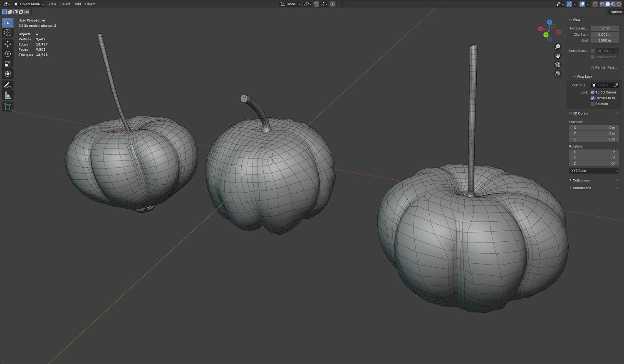
Task: Toggle snapping magnet in header
Action: [x=316, y=4]
